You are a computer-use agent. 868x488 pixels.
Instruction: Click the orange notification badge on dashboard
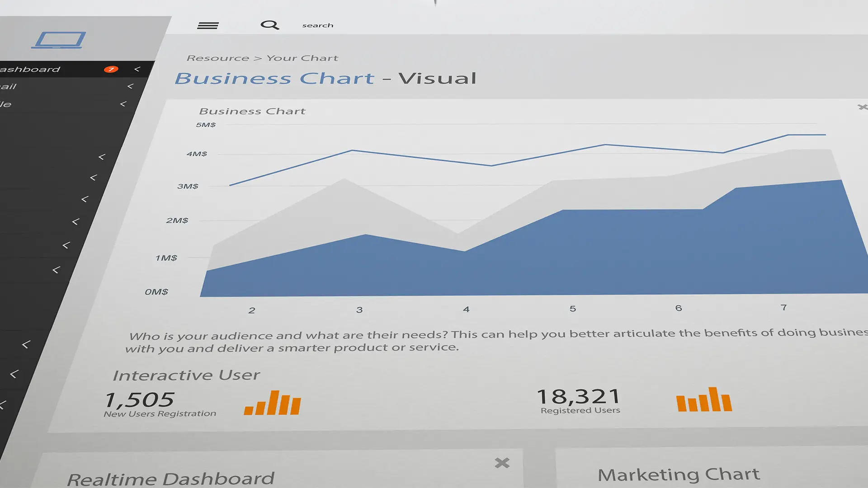tap(111, 69)
